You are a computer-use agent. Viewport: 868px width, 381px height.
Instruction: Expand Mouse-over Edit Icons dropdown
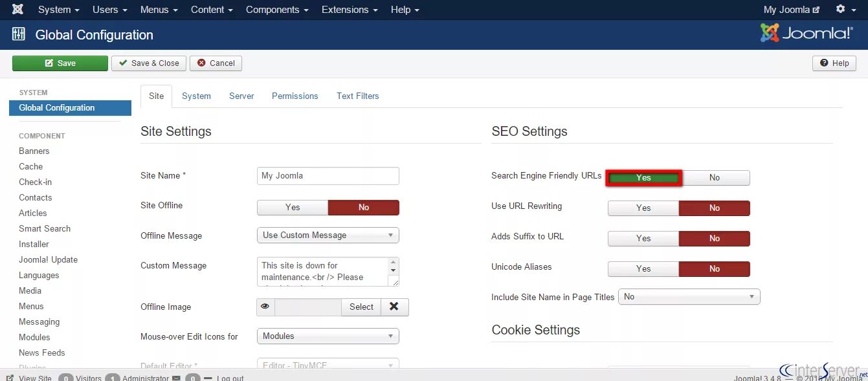coord(328,336)
